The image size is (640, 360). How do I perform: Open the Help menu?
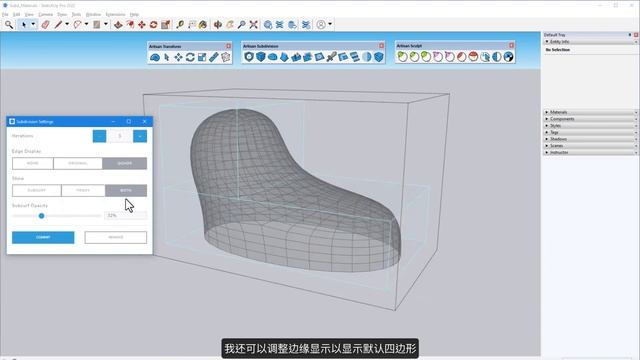(x=134, y=14)
